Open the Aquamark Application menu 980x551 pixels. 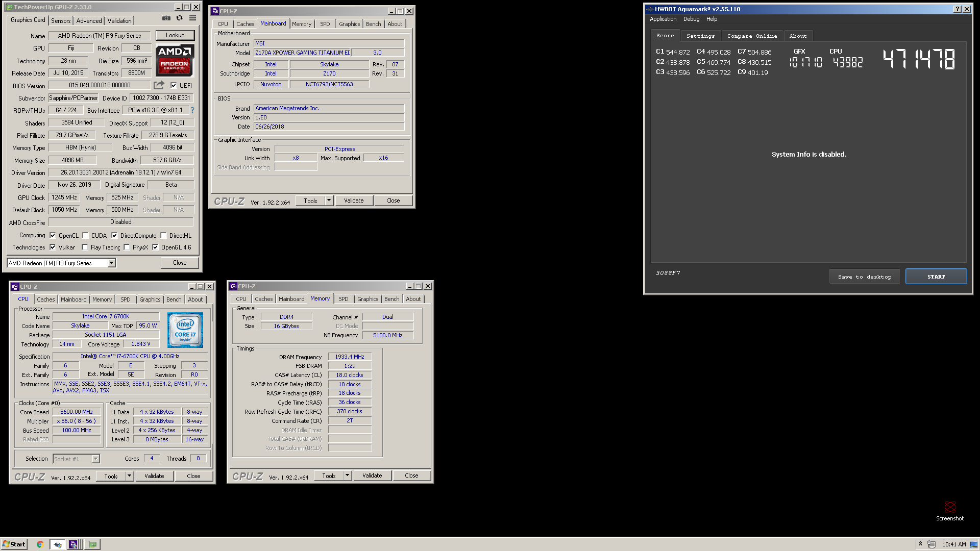[663, 19]
